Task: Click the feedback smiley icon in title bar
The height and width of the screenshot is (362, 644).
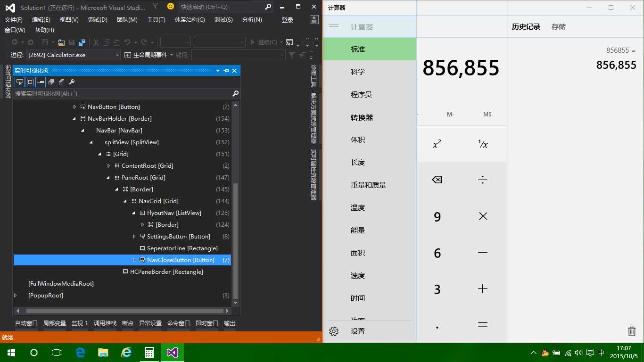Action: [171, 7]
